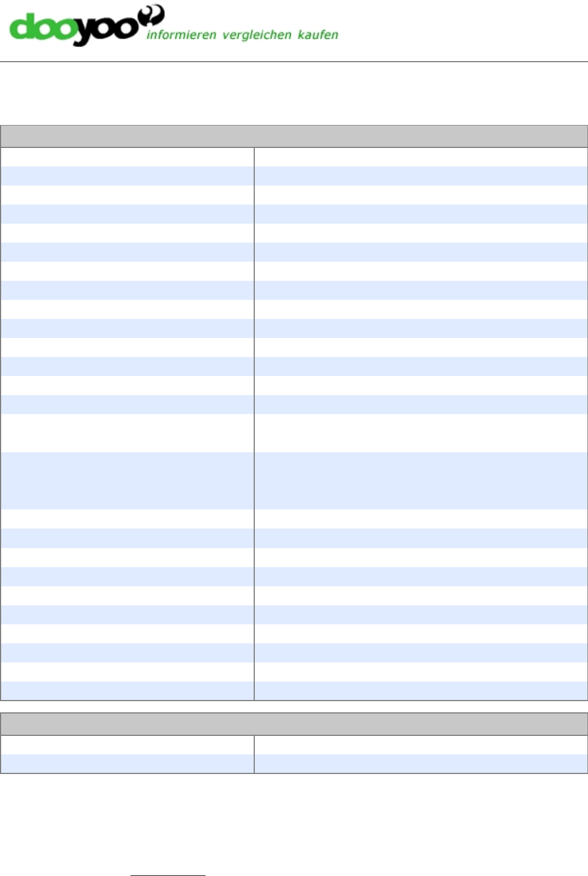Click the short underlined link at the page bottom
The height and width of the screenshot is (876, 588).
pos(168,874)
